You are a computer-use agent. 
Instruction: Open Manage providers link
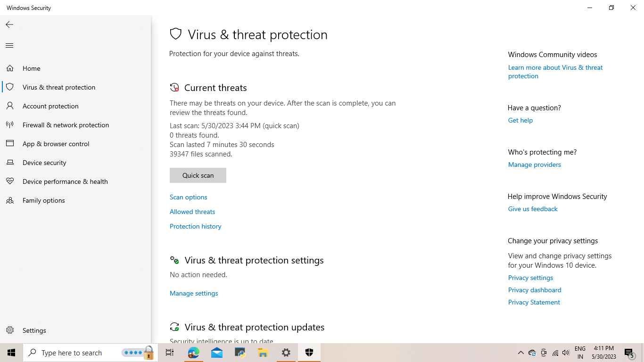[535, 165]
